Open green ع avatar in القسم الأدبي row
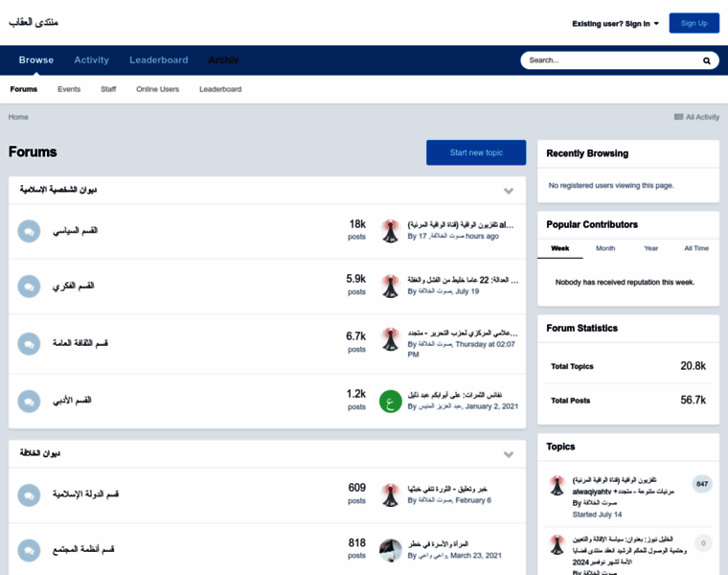The height and width of the screenshot is (575, 728). [x=391, y=402]
